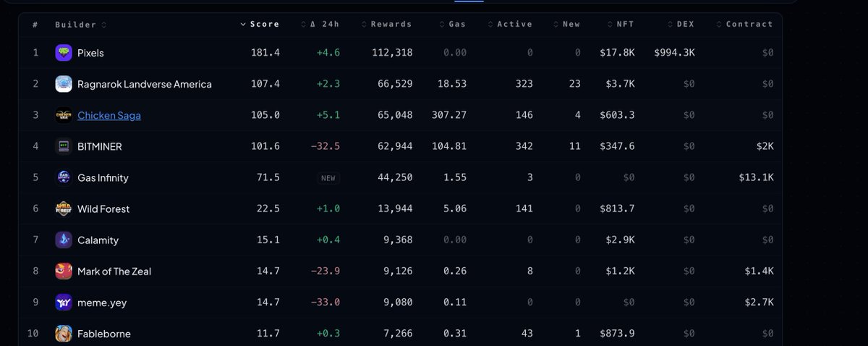868x346 pixels.
Task: Select Wild Forest rewards 13,944
Action: [395, 208]
